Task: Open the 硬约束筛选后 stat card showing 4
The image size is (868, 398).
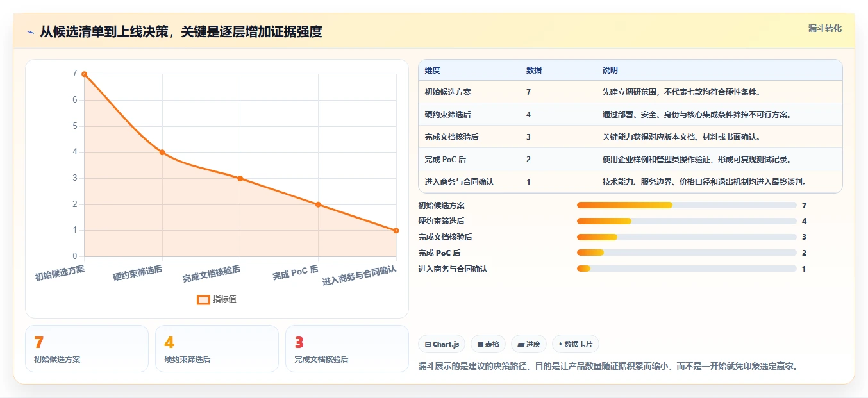Action: point(217,349)
